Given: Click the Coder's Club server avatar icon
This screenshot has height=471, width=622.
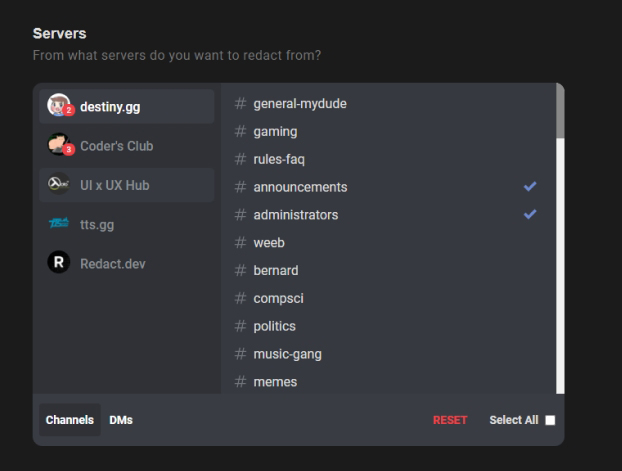Looking at the screenshot, I should click(59, 144).
